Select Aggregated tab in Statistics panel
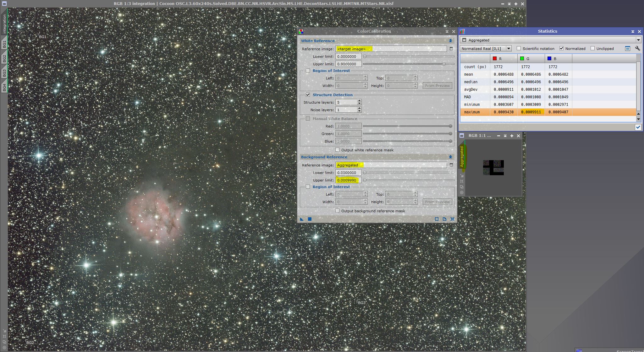This screenshot has width=644, height=352. point(477,40)
